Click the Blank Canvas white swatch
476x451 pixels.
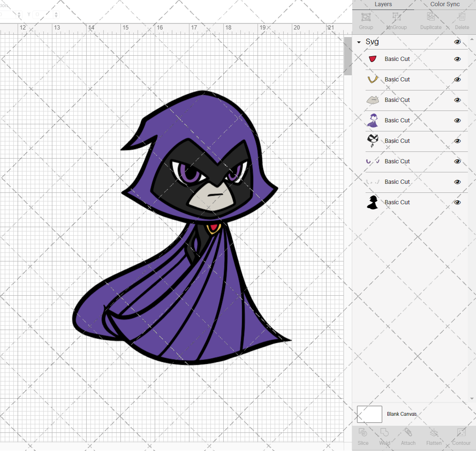369,414
